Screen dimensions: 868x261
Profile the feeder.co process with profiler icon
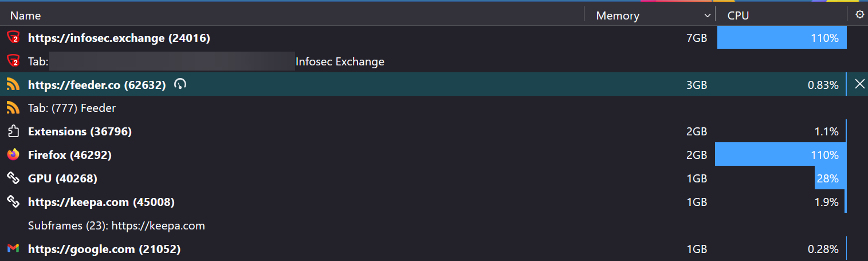click(180, 85)
